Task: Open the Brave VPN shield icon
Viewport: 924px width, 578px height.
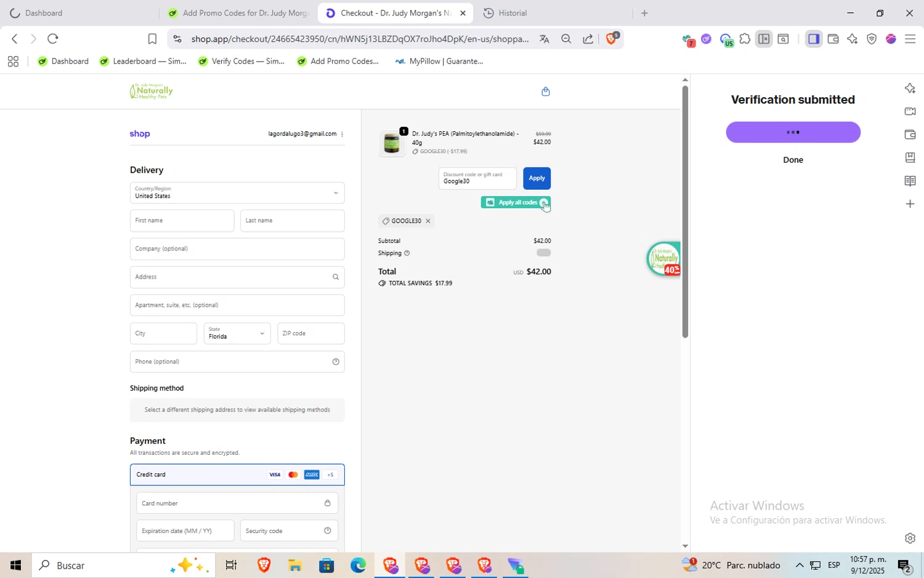Action: coord(872,39)
